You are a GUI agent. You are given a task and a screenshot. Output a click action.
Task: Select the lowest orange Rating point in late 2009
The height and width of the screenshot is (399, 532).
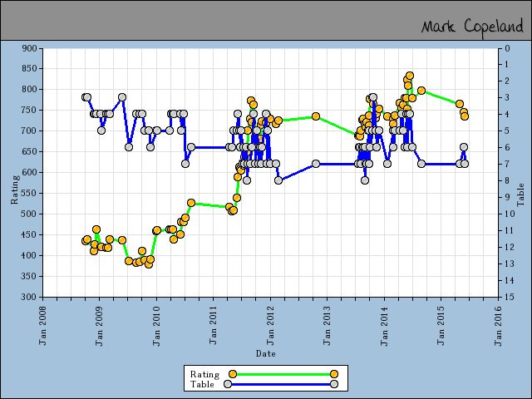coord(149,264)
